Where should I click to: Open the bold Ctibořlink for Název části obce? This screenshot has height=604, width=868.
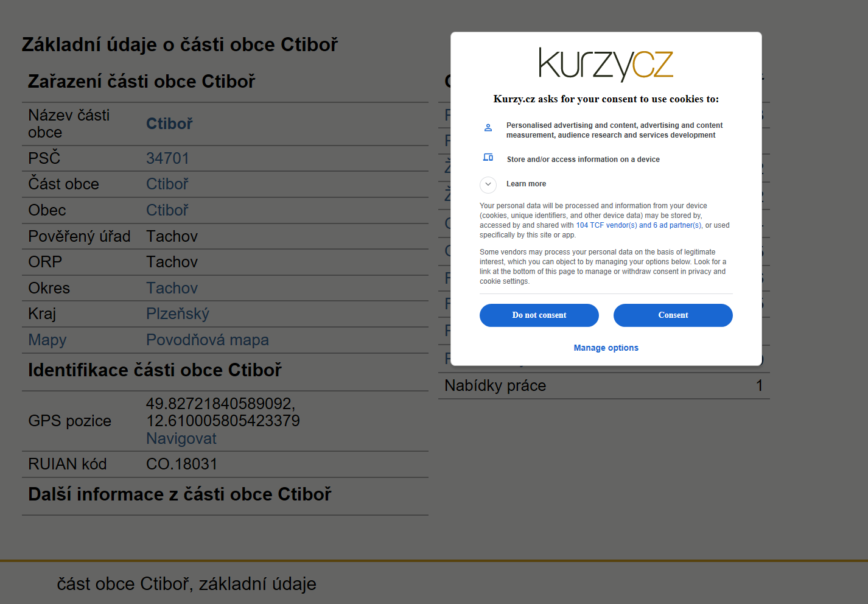[169, 124]
